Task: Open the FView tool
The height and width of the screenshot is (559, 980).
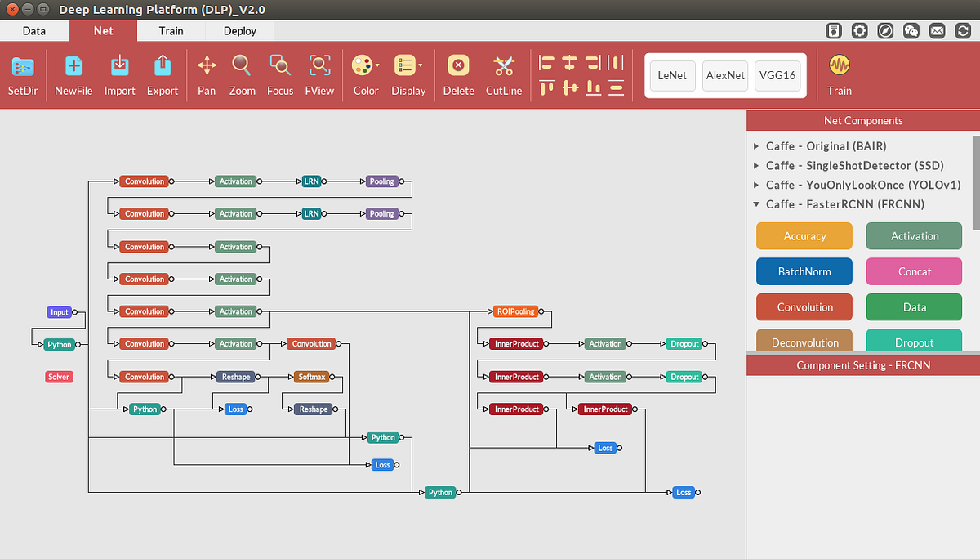Action: [319, 74]
